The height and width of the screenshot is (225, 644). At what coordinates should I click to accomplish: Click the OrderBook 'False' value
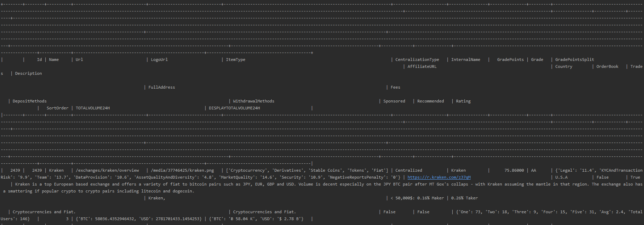[602, 177]
